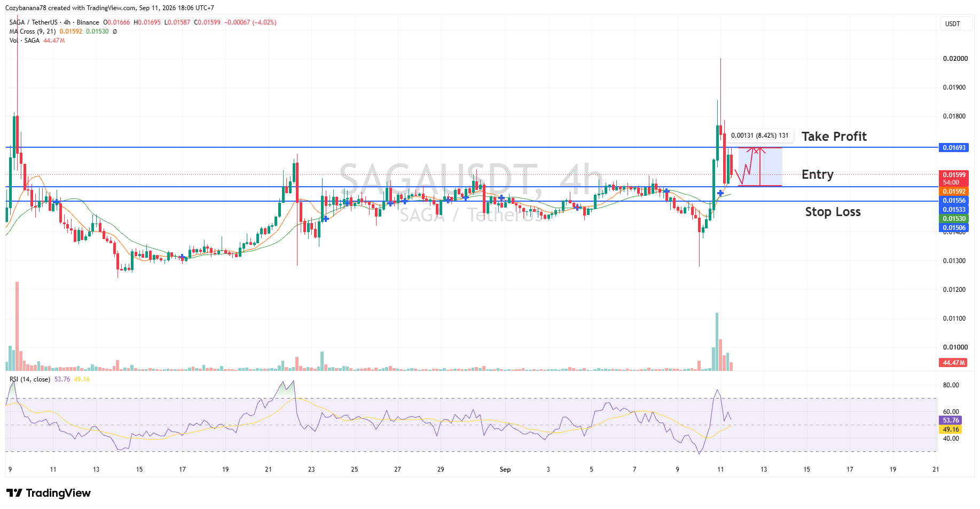Click the Stop Loss text annotation

point(833,212)
